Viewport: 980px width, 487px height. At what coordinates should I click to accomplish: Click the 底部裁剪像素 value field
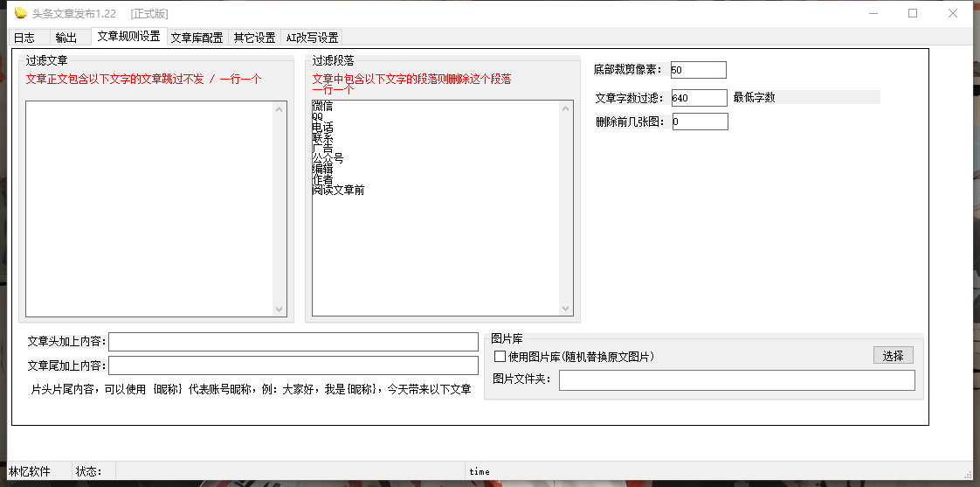pos(698,70)
